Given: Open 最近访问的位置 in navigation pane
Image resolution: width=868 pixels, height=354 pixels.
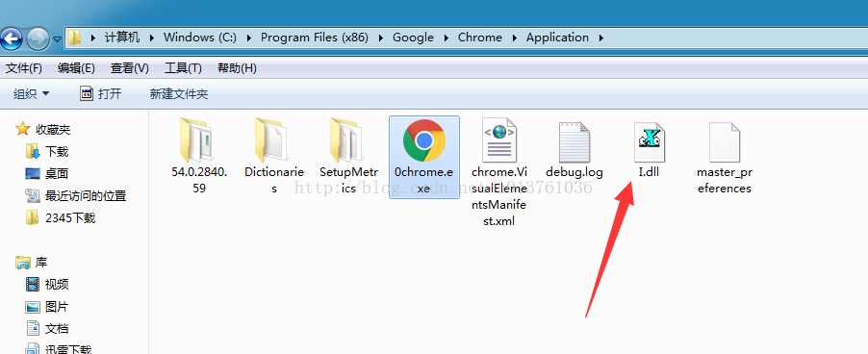Looking at the screenshot, I should coord(86,196).
